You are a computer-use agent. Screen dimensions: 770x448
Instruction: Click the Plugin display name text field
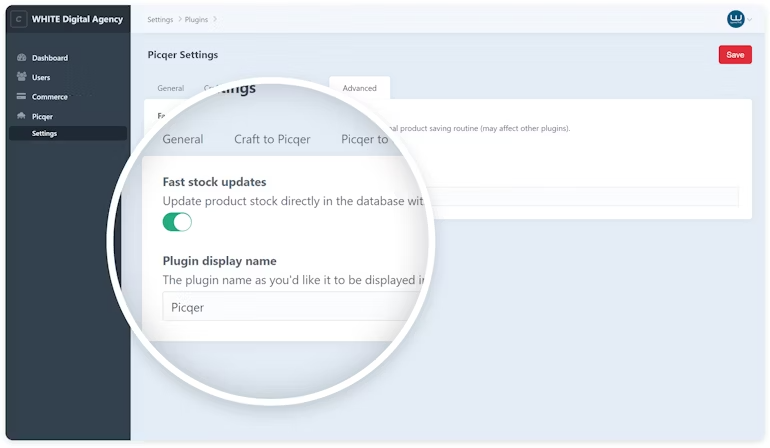[x=290, y=307]
